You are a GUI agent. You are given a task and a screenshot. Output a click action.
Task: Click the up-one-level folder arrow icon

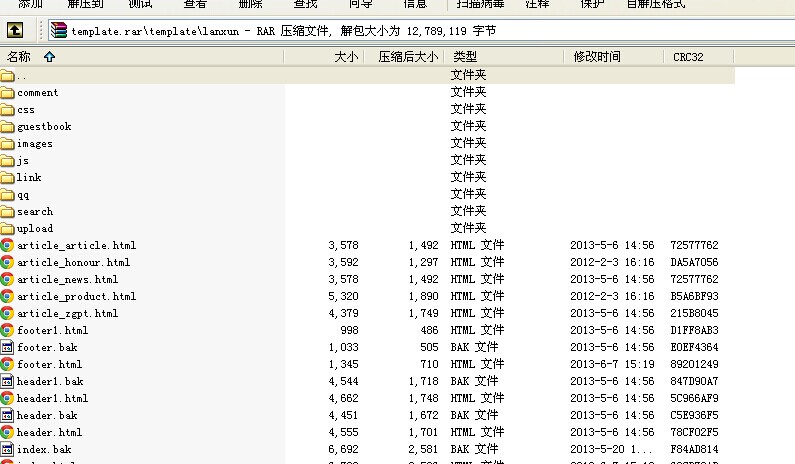tap(15, 30)
